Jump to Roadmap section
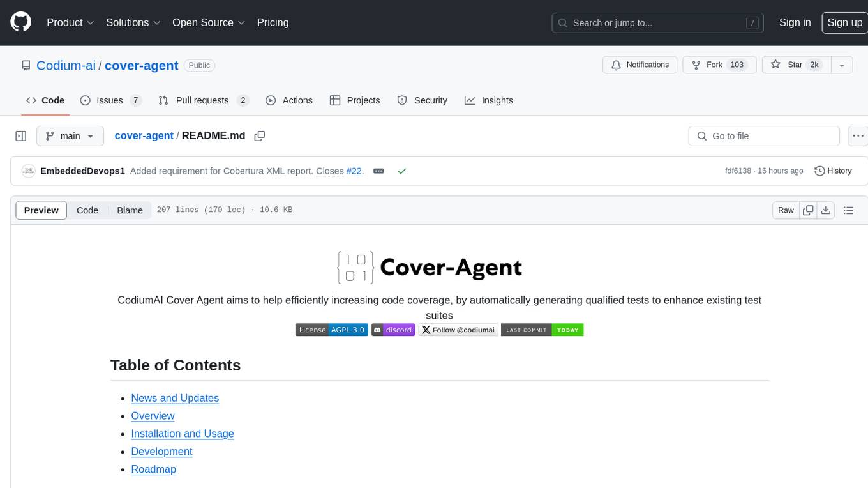This screenshot has height=488, width=868. (x=153, y=469)
